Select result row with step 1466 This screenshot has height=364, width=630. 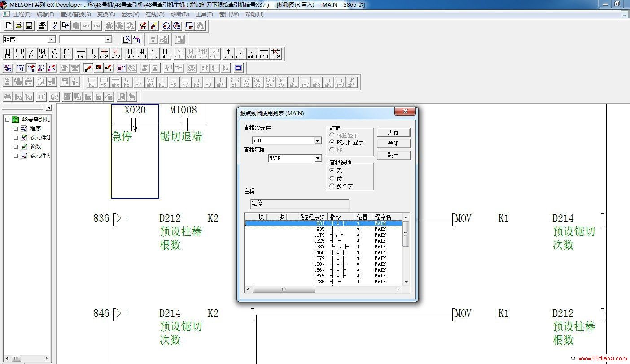(323, 252)
